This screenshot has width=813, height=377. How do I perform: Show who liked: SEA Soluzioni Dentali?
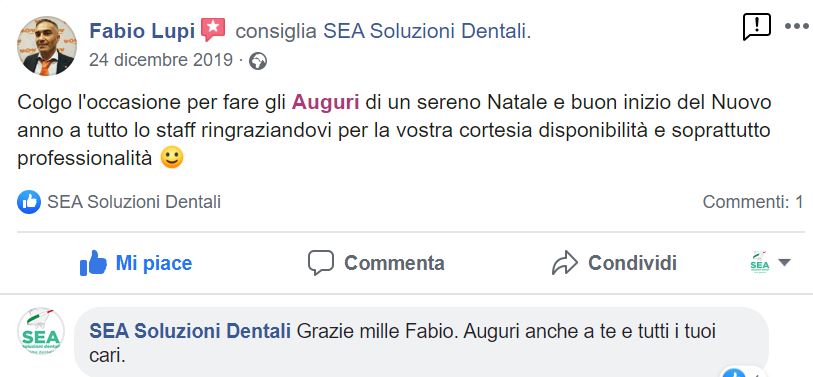[x=134, y=202]
